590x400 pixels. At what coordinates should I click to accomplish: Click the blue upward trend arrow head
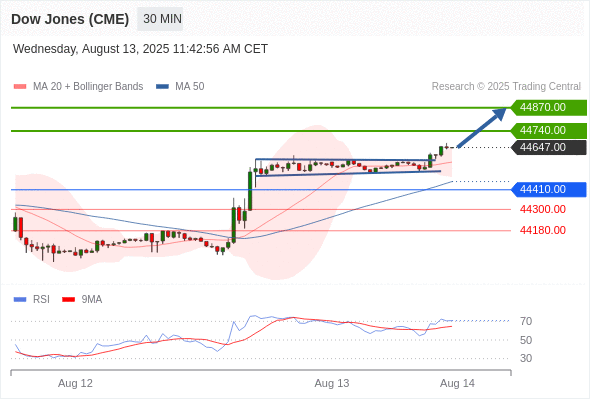500,113
